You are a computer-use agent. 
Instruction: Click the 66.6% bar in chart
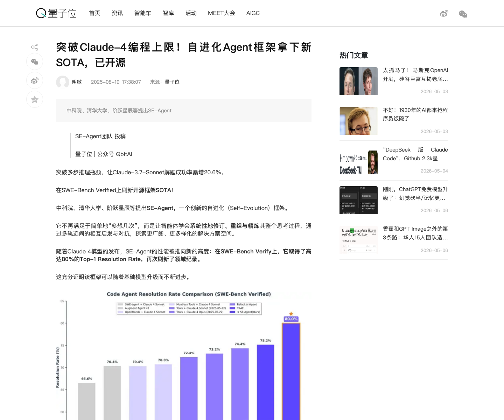click(87, 401)
